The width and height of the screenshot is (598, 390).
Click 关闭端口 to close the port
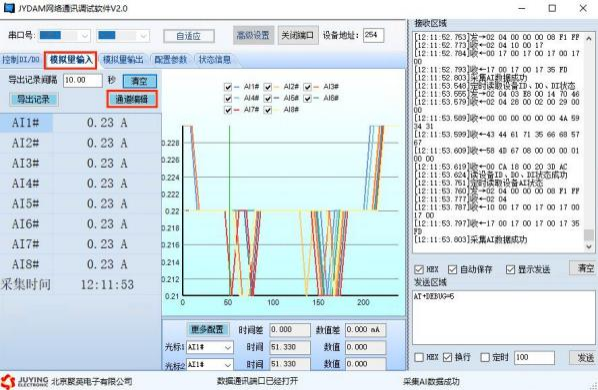pos(297,35)
